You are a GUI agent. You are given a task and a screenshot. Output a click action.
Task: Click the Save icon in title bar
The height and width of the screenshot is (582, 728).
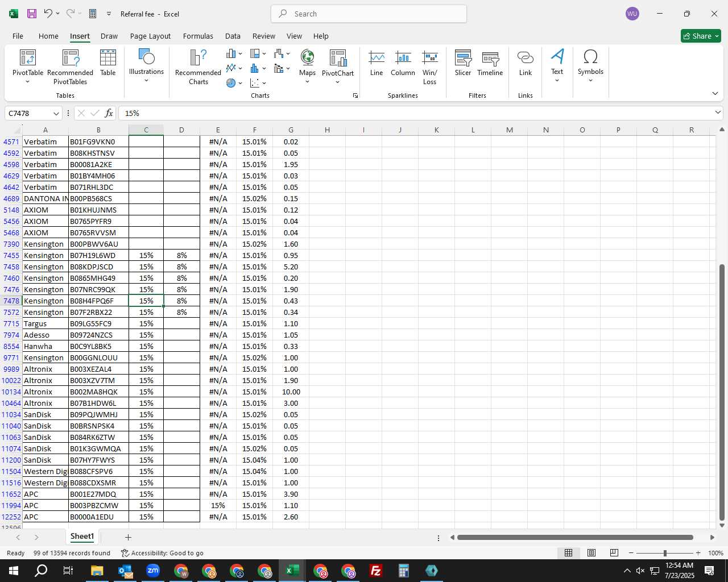(32, 14)
